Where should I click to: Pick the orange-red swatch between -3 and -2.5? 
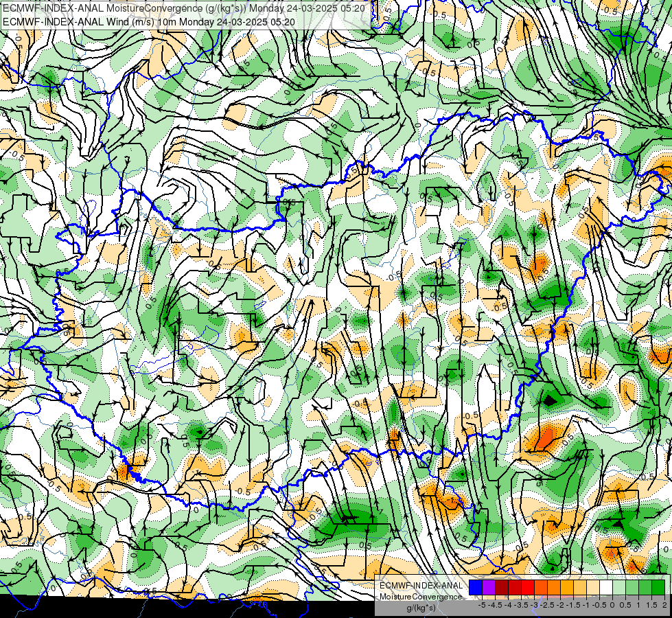pos(541,587)
